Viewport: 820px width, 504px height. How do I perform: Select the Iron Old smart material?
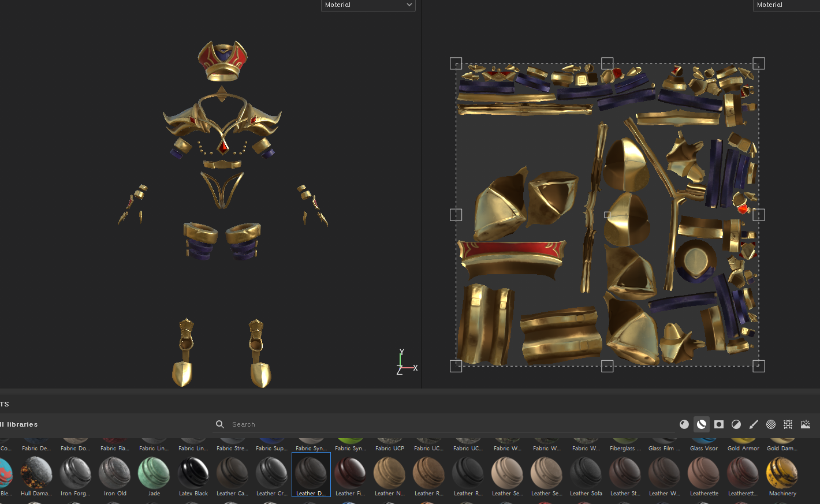click(115, 476)
